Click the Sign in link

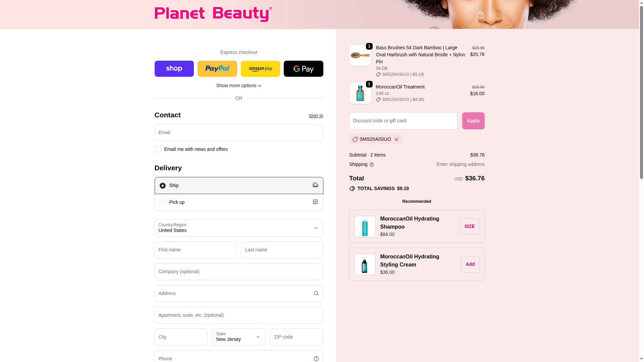tap(316, 116)
